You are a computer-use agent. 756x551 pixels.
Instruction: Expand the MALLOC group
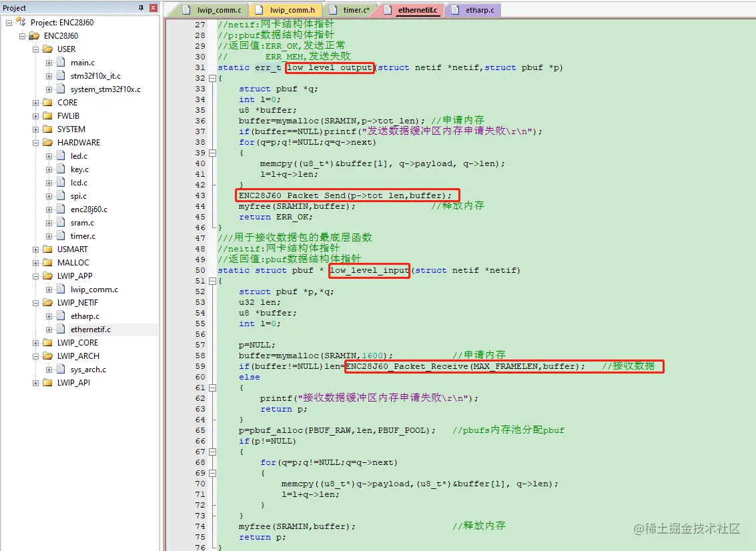tap(35, 263)
